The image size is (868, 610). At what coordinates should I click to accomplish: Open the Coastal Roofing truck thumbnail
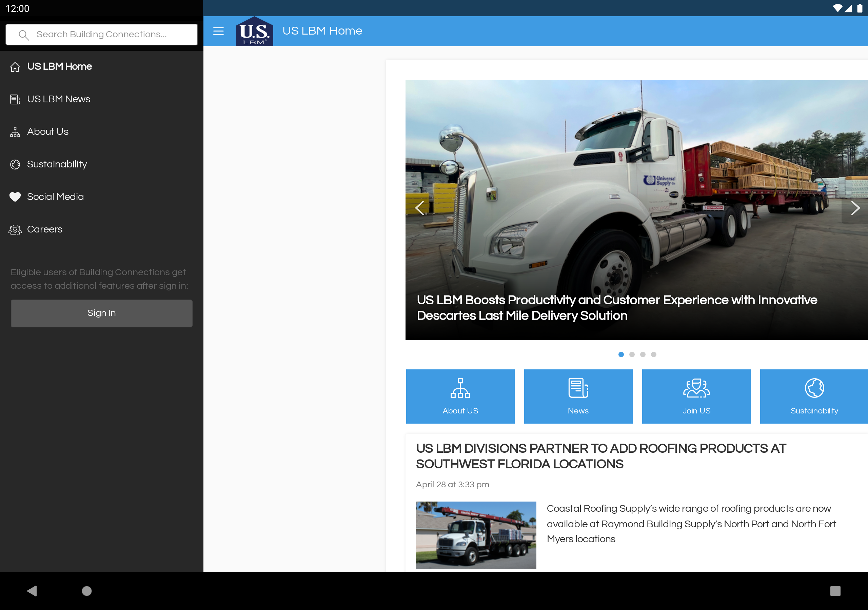[x=476, y=535]
